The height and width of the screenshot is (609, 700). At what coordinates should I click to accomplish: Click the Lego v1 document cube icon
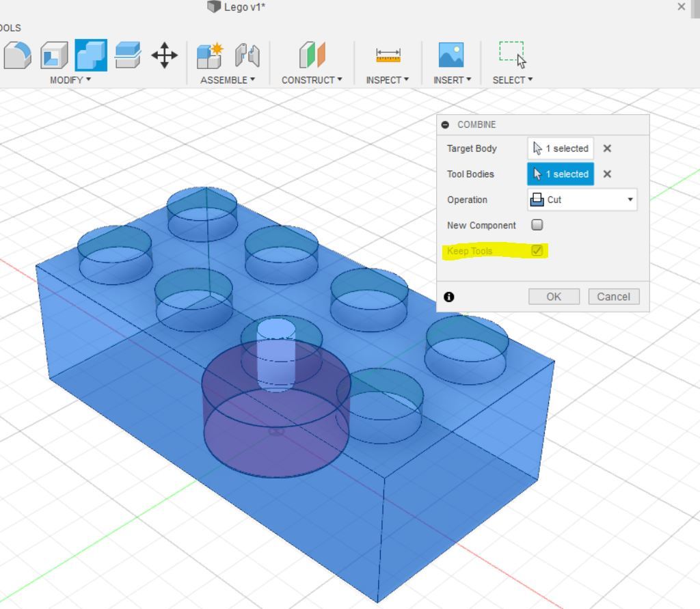[x=214, y=6]
